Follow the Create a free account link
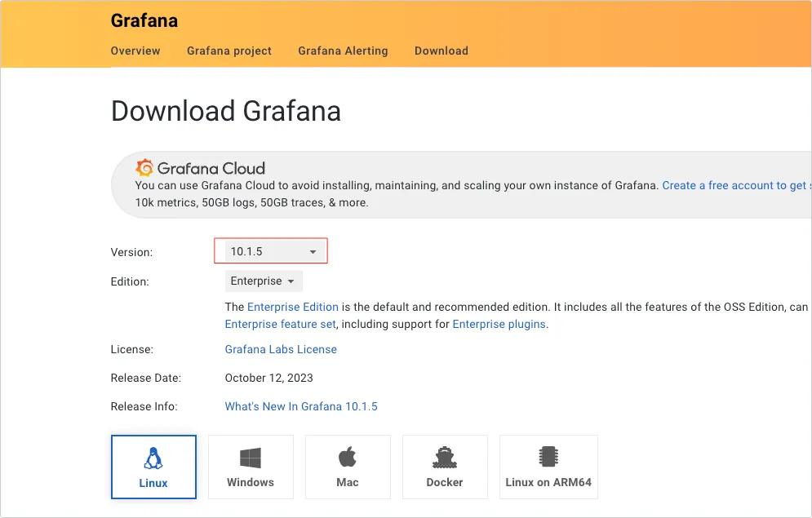The image size is (812, 518). [736, 185]
